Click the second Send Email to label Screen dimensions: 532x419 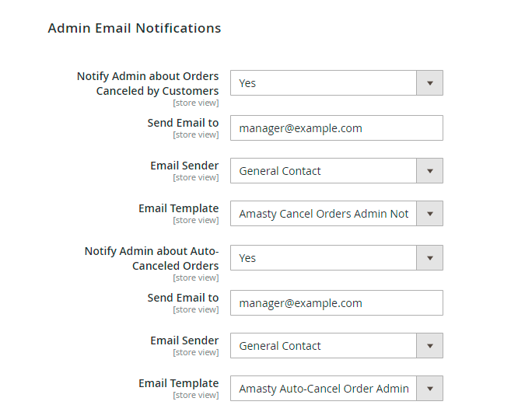click(x=183, y=298)
